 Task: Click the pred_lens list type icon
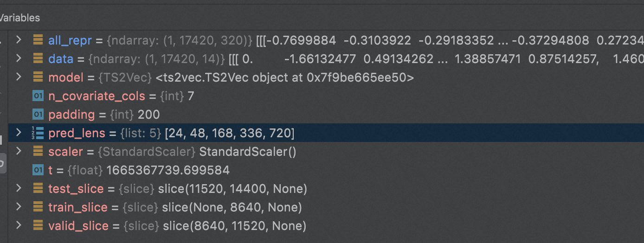pyautogui.click(x=38, y=133)
